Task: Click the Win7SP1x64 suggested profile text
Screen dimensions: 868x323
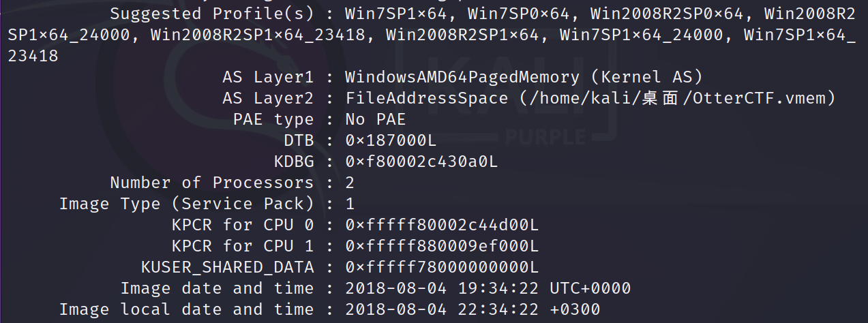Action: [395, 14]
